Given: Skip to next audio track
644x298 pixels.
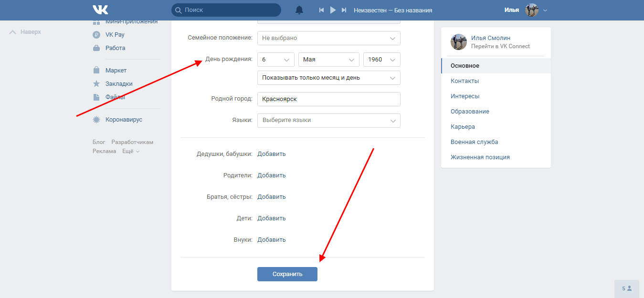Looking at the screenshot, I should coord(344,10).
